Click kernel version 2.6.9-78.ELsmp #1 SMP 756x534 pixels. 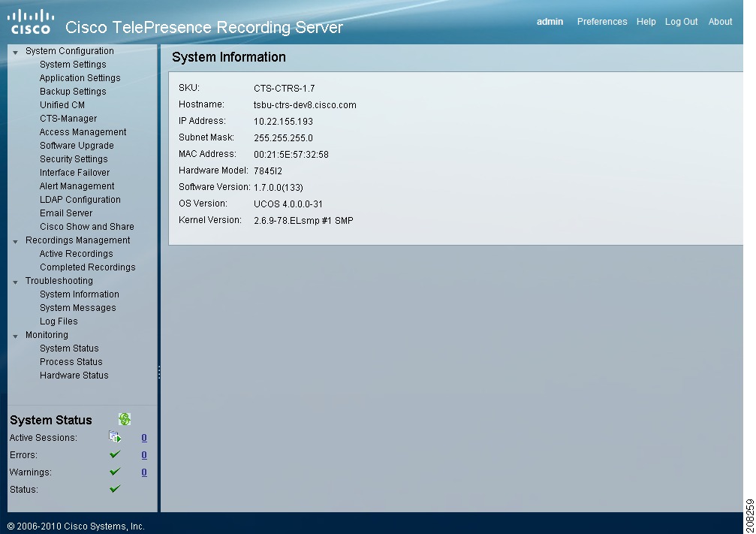(x=304, y=221)
